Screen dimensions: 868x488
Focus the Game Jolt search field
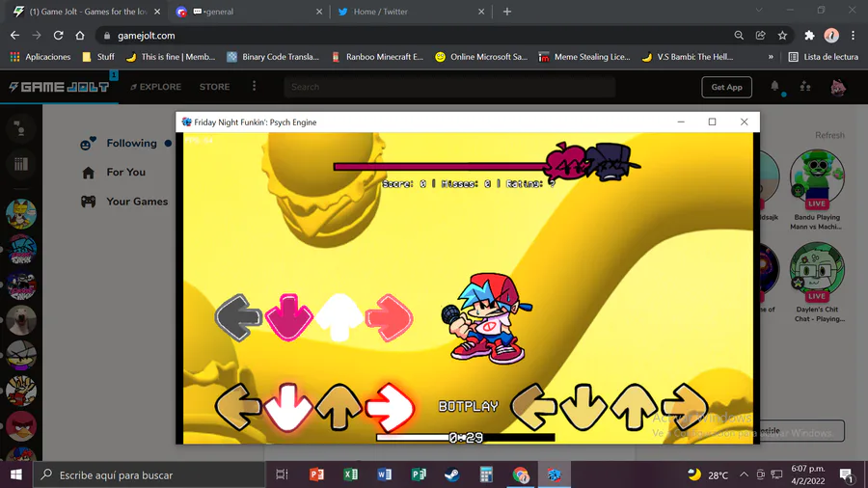[449, 87]
